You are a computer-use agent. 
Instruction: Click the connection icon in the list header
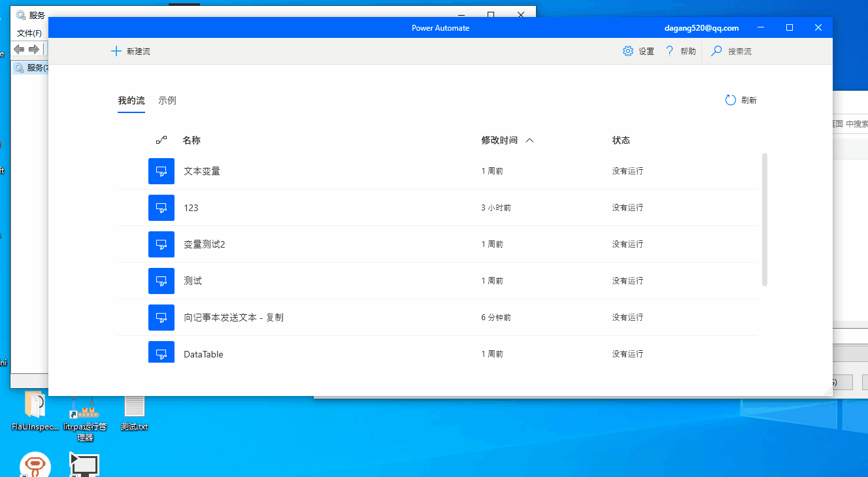pos(161,140)
